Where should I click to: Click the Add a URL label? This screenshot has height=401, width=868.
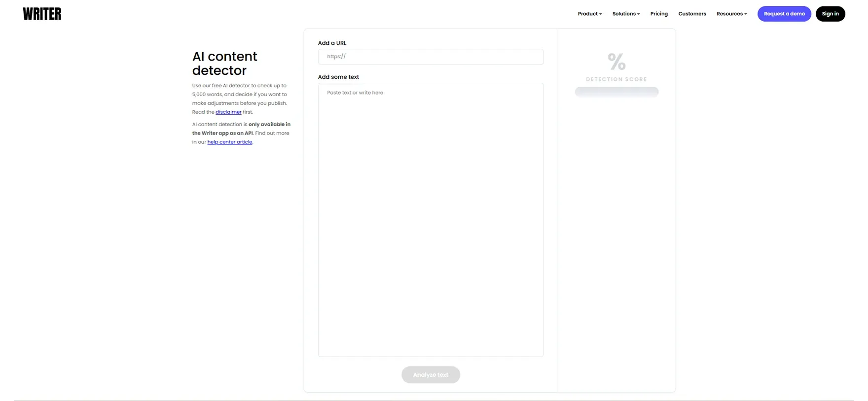332,43
